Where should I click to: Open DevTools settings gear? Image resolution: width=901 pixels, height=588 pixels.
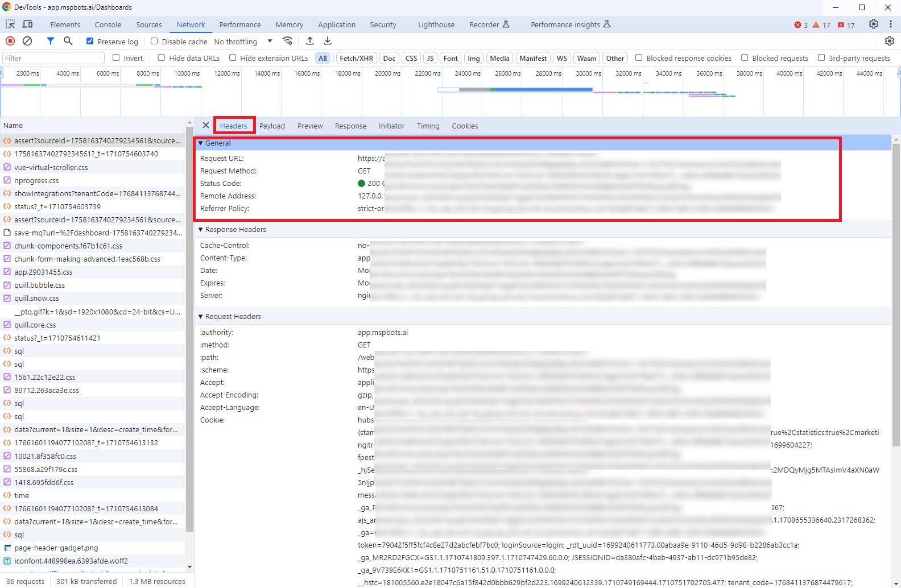click(874, 24)
